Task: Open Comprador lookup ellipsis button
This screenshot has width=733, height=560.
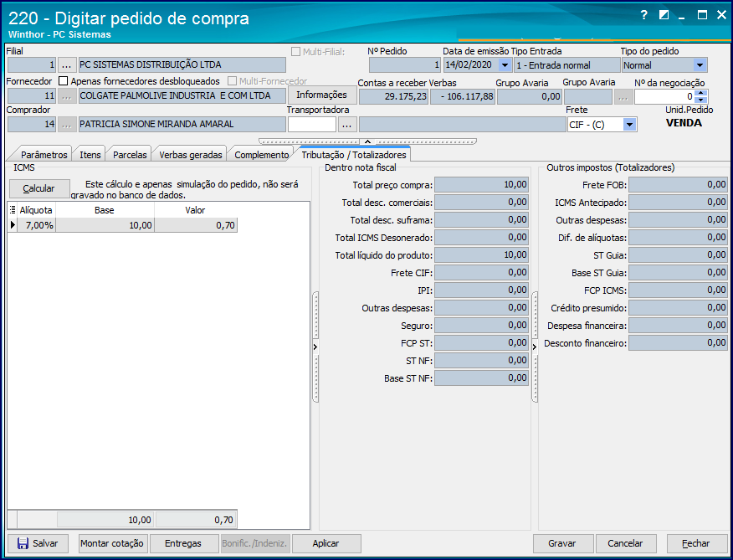Action: [x=67, y=125]
